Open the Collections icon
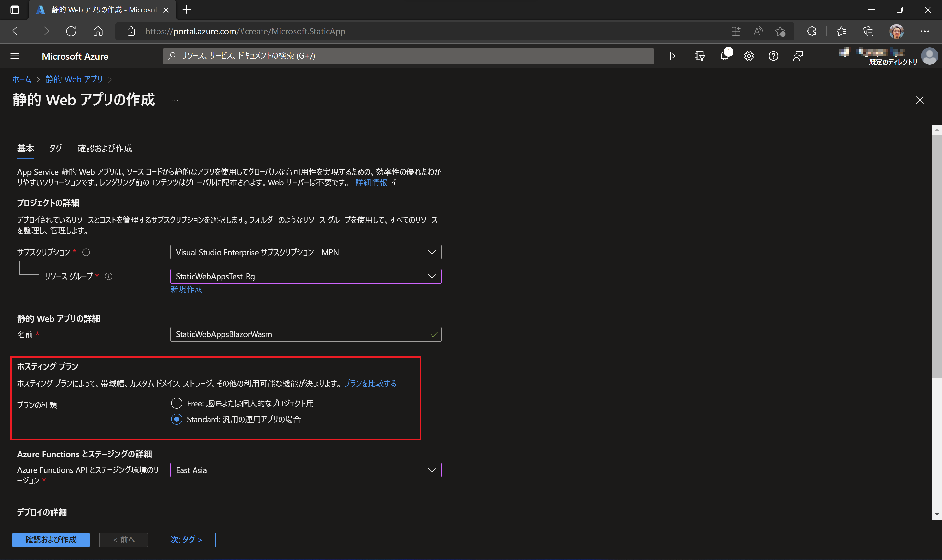 [868, 31]
